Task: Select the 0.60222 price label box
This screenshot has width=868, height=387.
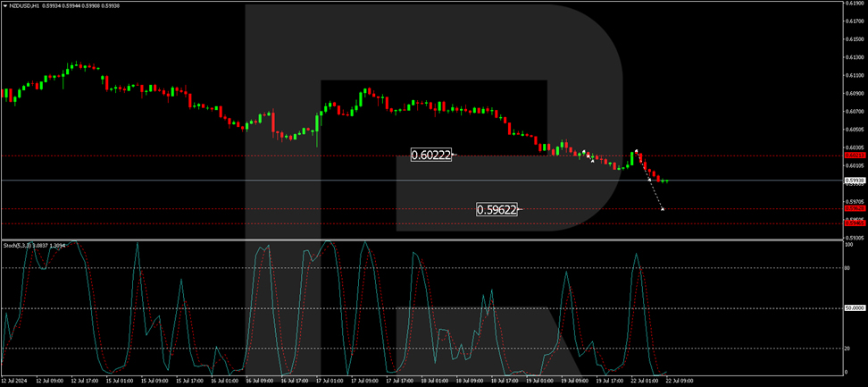Action: [x=431, y=156]
